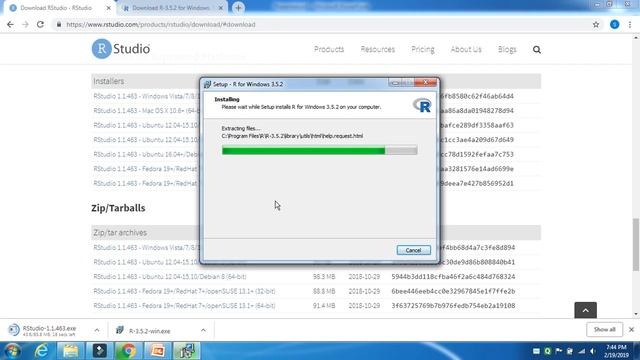The width and height of the screenshot is (640, 360).
Task: Open the Blogs link
Action: point(507,49)
